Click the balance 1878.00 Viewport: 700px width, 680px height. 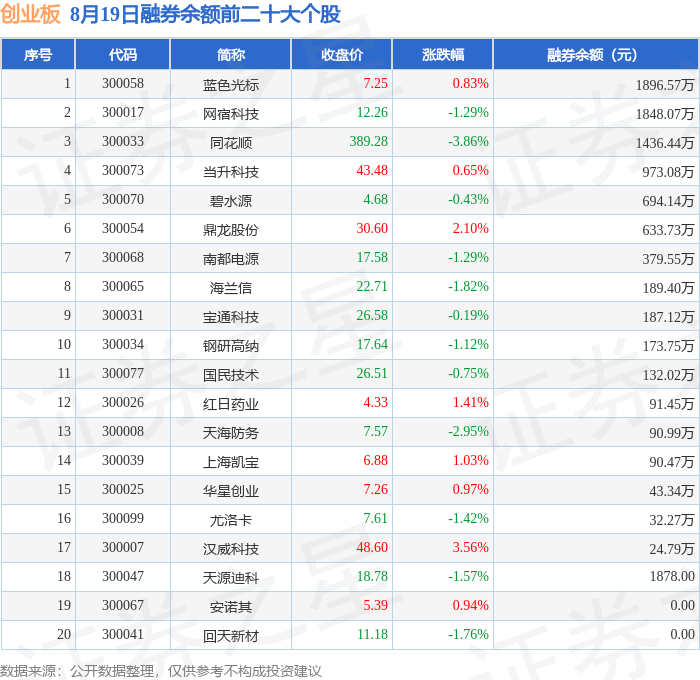pyautogui.click(x=672, y=577)
